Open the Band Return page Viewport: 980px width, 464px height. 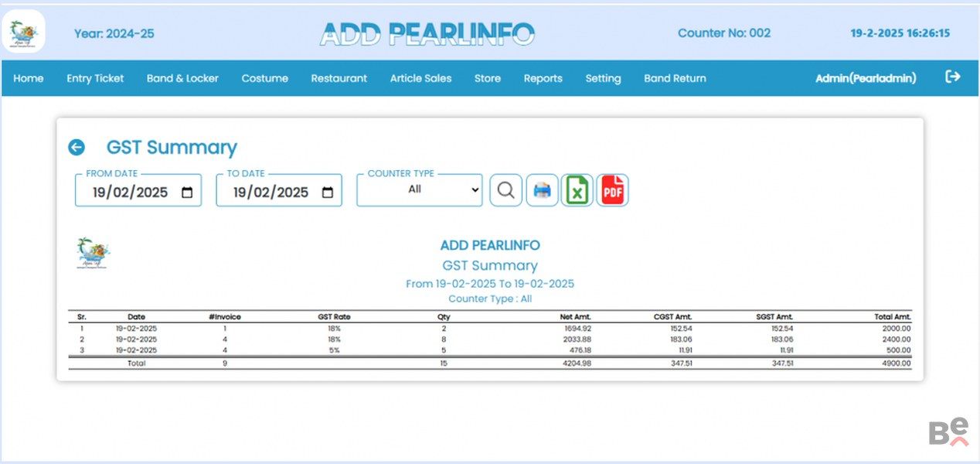(x=675, y=78)
